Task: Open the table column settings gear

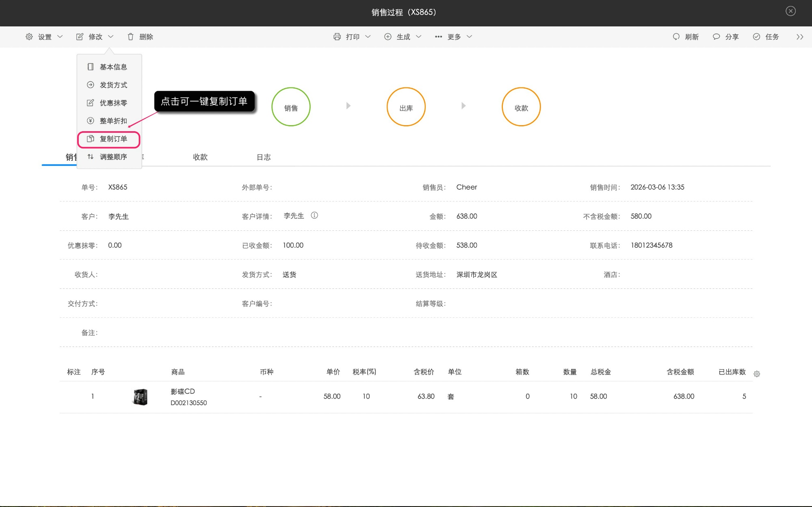Action: [x=756, y=374]
